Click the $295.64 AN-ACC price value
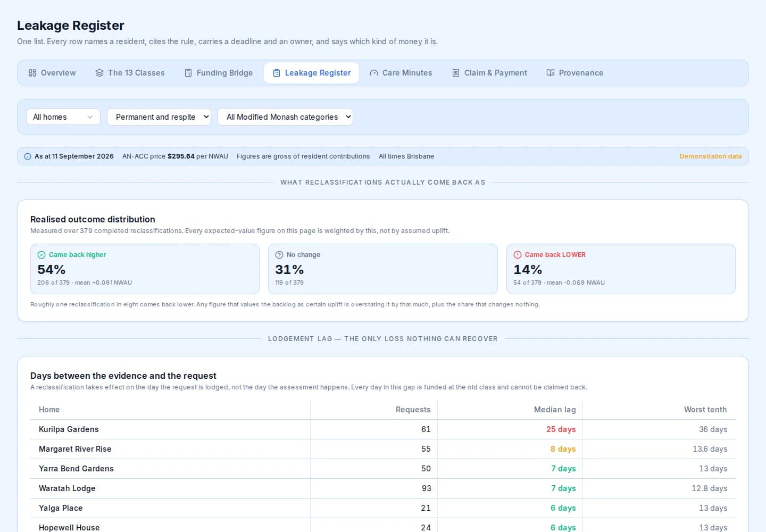This screenshot has width=766, height=532. 181,156
